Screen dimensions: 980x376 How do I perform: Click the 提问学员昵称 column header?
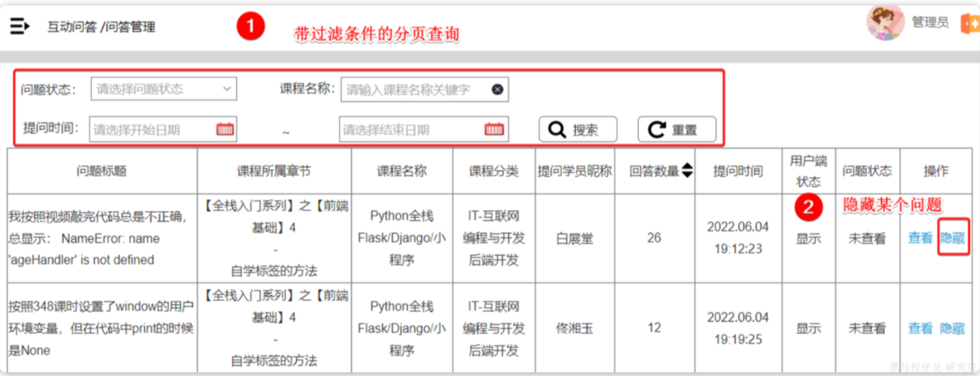pyautogui.click(x=575, y=171)
